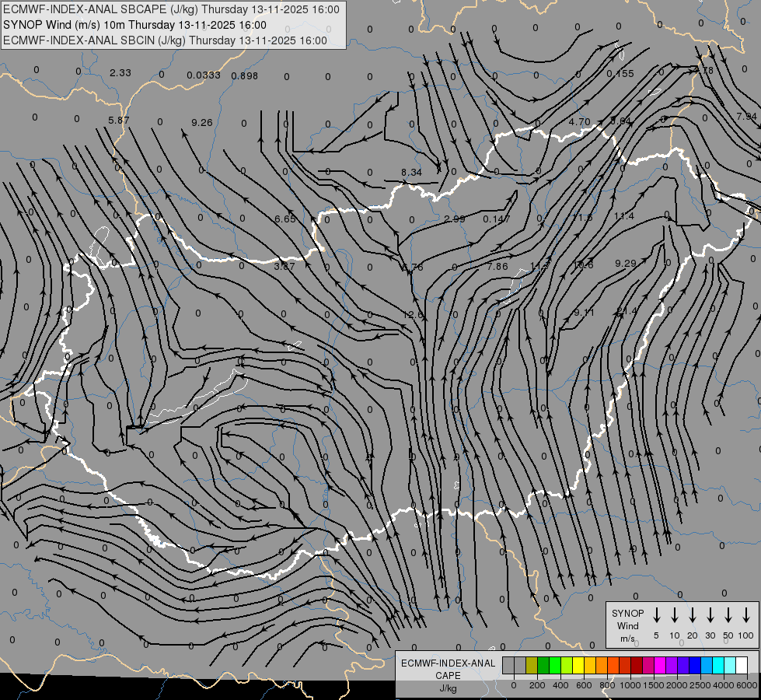Click the 'ECMWF-INDEX-ANAL CAPE J/kg' legend label

[x=448, y=675]
